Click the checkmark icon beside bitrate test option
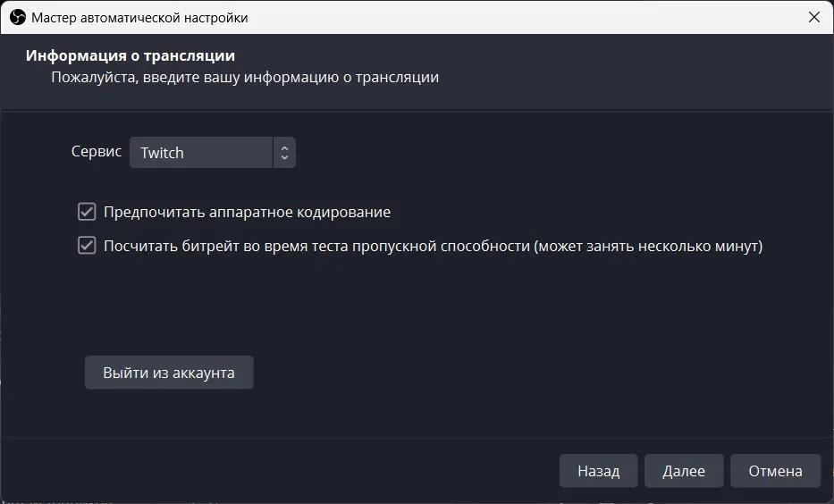The image size is (834, 504). pos(87,246)
